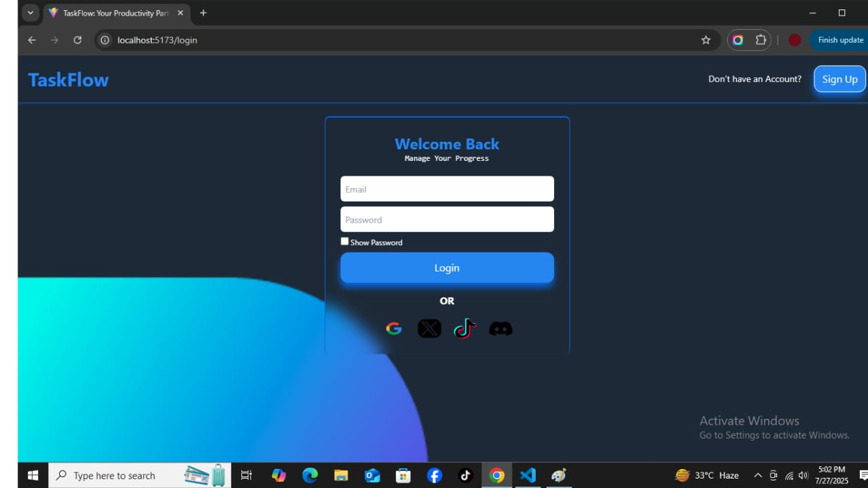
Task: Sign in with TikTok
Action: [x=465, y=328]
